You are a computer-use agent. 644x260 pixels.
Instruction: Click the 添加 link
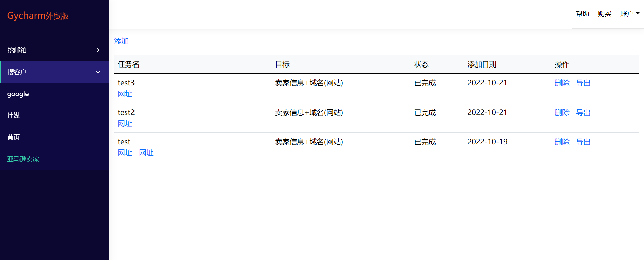(x=121, y=41)
